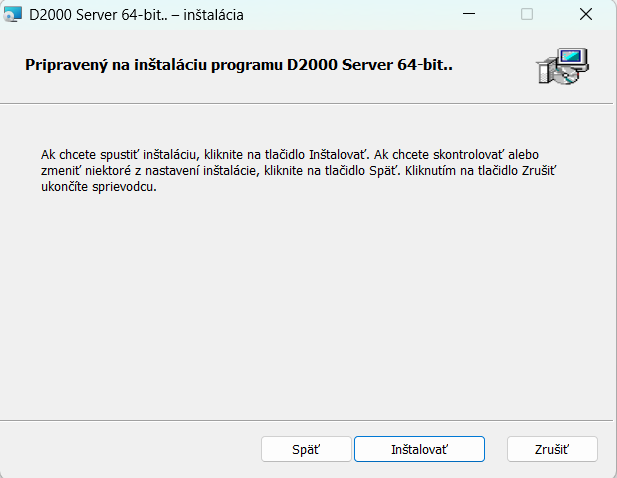Click the D2000 installer icon in title bar
This screenshot has height=478, width=617.
pos(13,15)
